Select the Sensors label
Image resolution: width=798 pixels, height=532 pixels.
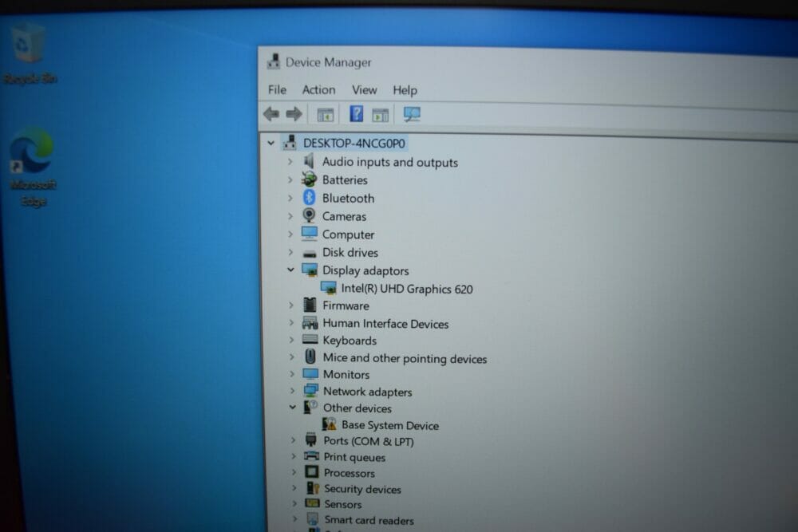(343, 504)
